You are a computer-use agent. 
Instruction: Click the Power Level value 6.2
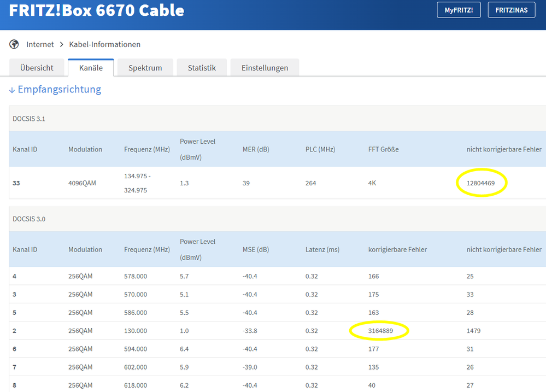tap(184, 385)
